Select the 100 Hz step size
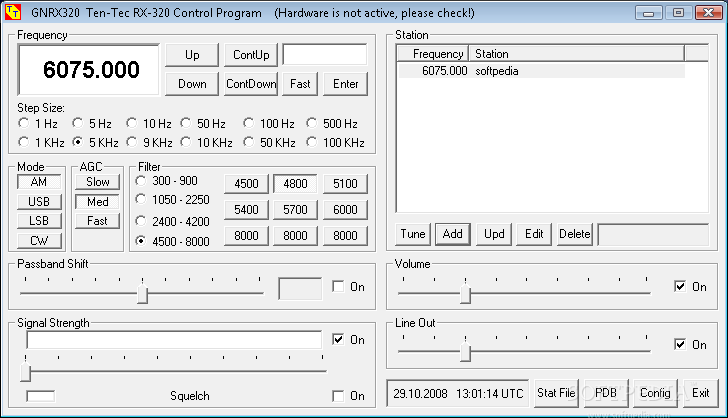The height and width of the screenshot is (418, 728). click(x=269, y=124)
